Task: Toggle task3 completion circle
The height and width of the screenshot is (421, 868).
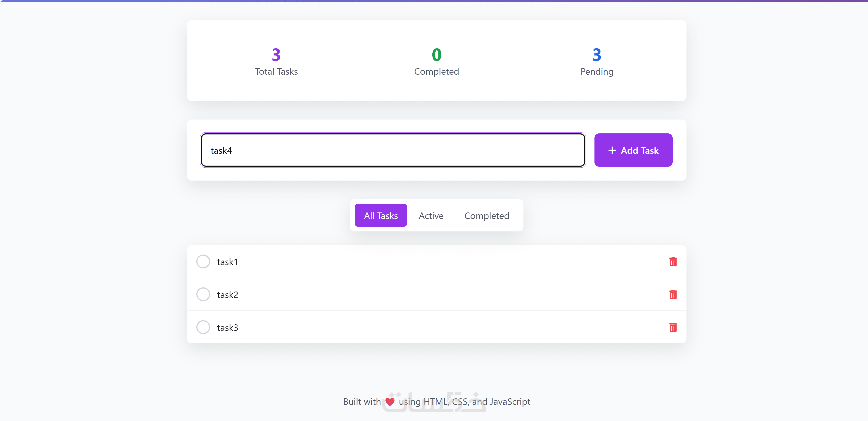Action: [x=203, y=327]
